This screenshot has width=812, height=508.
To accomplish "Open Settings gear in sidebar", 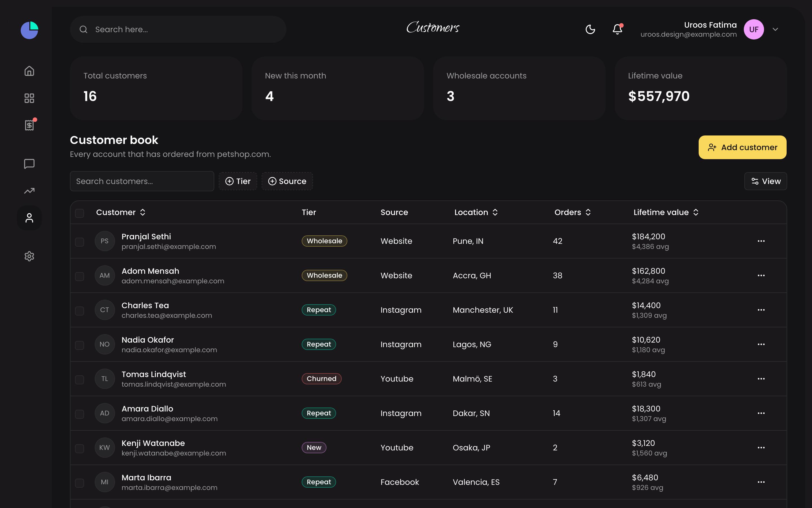I will 29,256.
